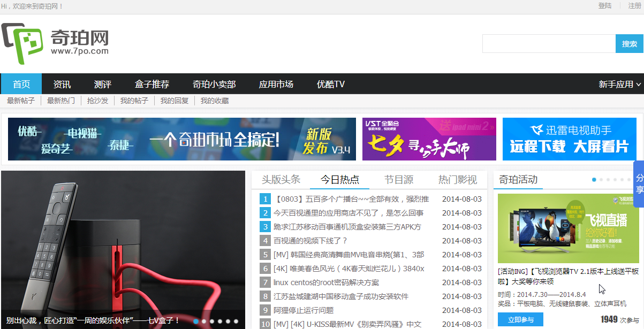Open the 测评 navigation item

click(x=103, y=84)
